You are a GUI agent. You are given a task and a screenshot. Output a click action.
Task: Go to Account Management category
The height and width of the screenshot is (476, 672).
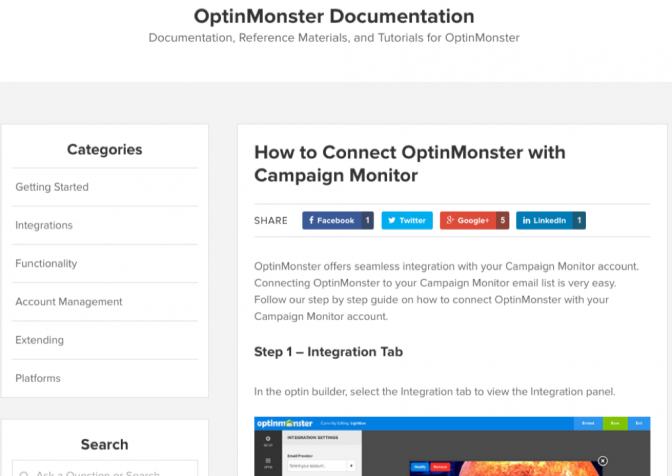pyautogui.click(x=69, y=302)
